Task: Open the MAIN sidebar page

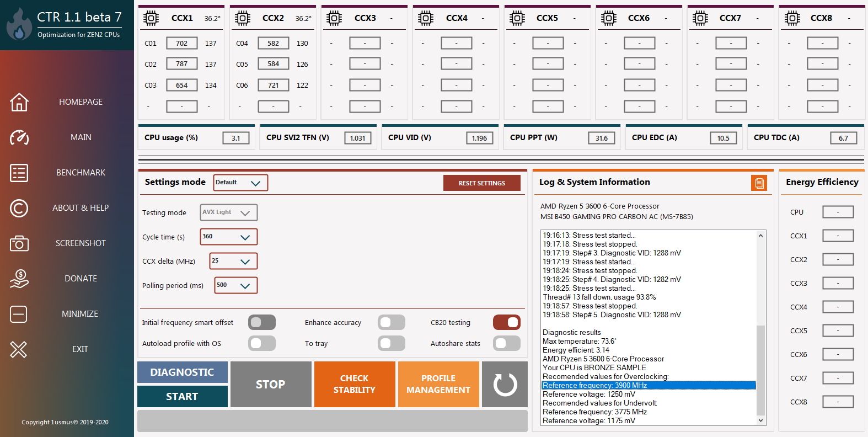Action: (81, 137)
